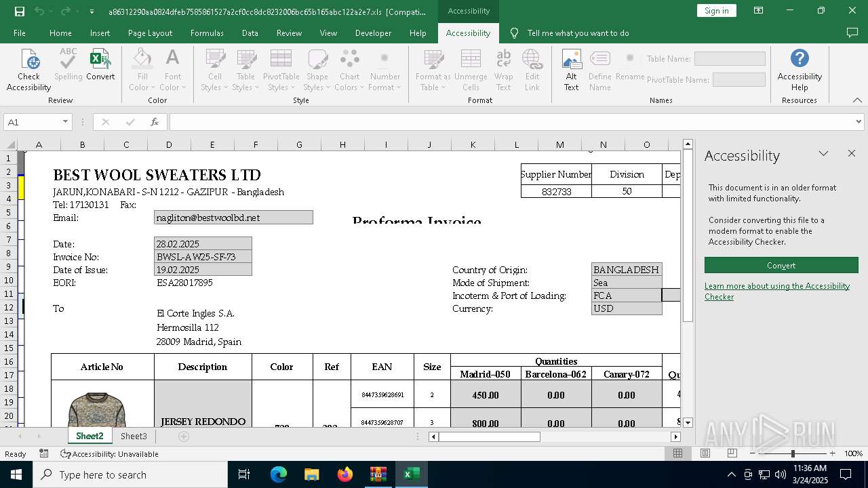868x488 pixels.
Task: Open the Comments icon at top right
Action: (x=852, y=33)
